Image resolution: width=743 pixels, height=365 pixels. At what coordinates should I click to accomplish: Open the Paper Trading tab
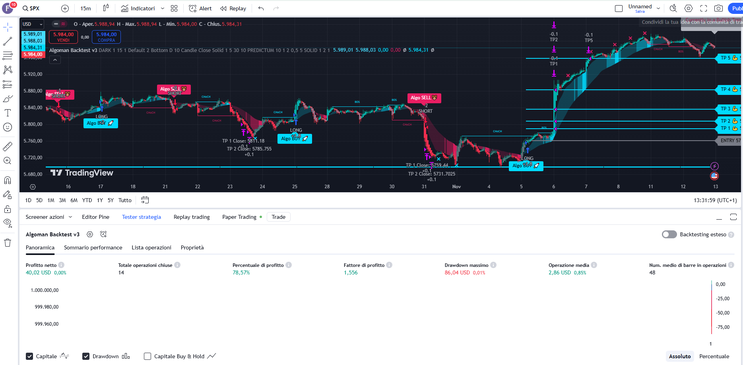239,217
